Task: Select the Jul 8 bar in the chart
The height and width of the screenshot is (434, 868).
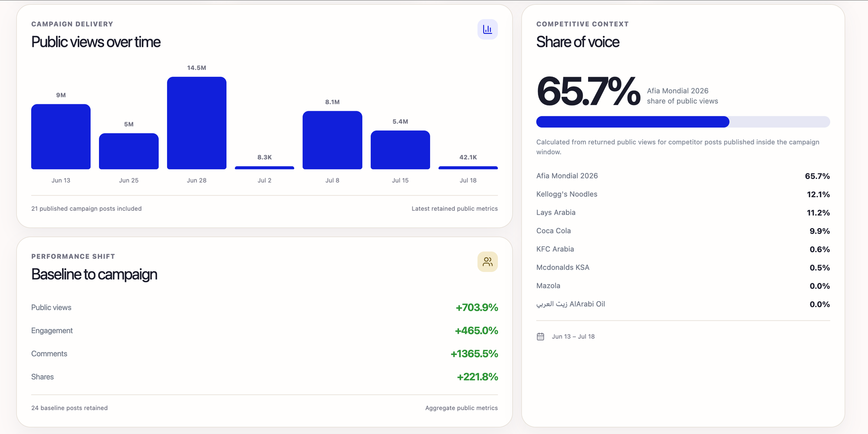Action: point(332,140)
